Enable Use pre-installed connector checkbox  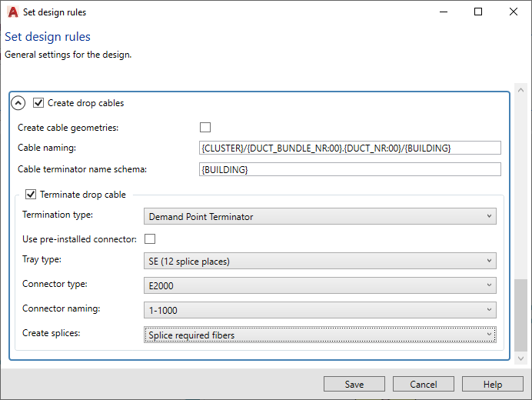click(150, 238)
